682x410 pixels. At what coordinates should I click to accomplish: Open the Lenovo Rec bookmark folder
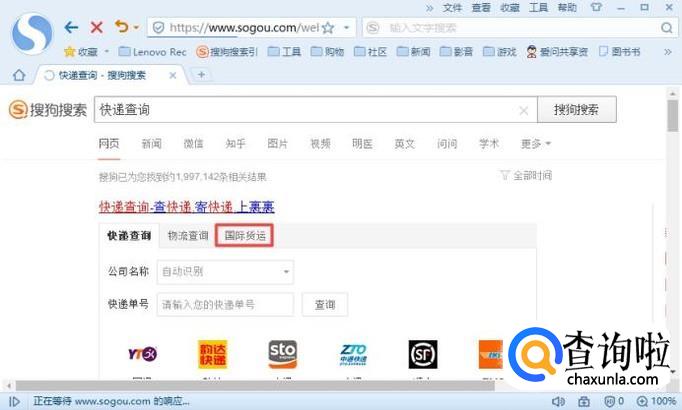(x=152, y=52)
